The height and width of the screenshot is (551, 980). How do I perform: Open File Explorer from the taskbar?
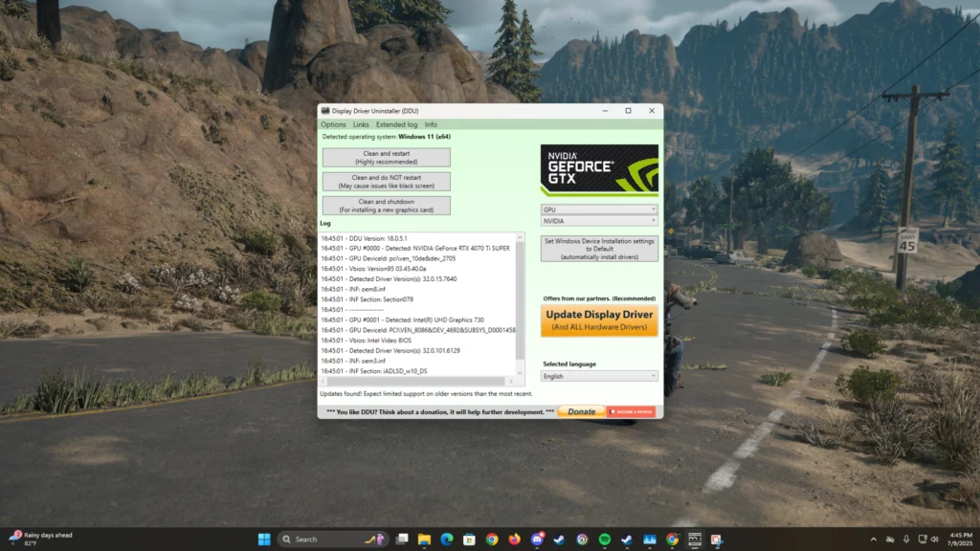click(424, 540)
